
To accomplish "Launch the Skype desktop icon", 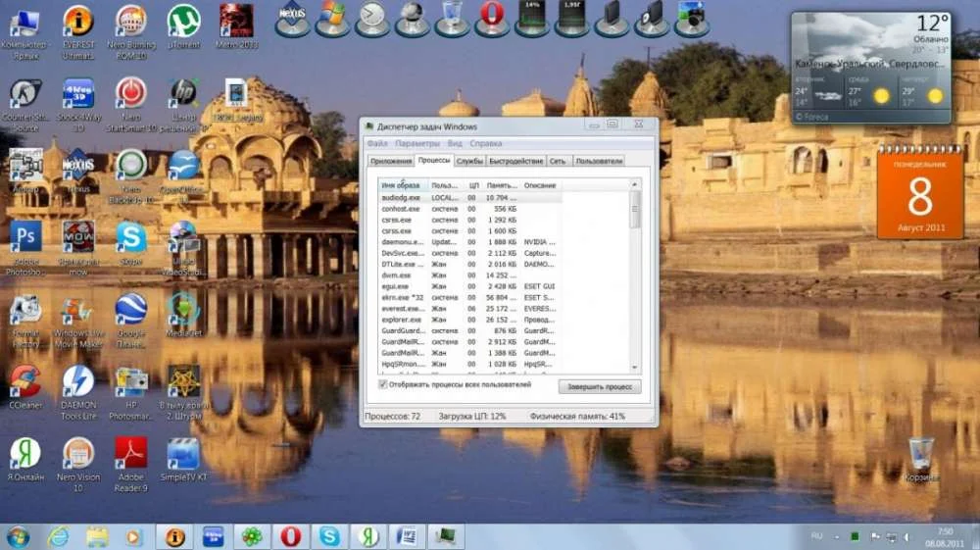I will click(130, 238).
